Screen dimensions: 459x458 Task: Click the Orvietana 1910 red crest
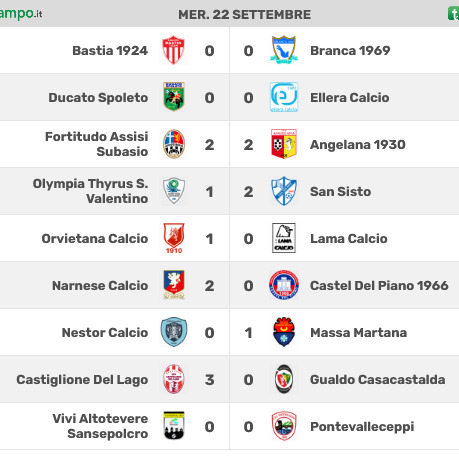tap(174, 238)
